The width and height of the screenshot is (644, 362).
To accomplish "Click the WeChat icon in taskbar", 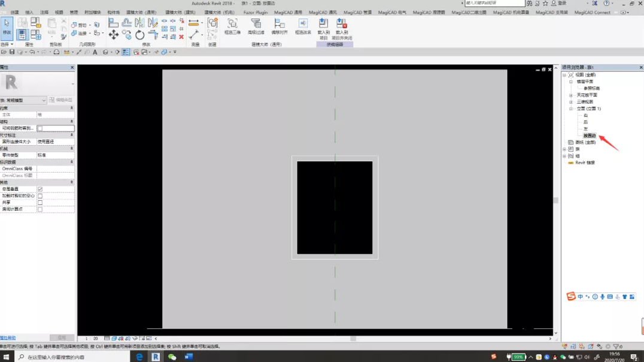I will click(172, 357).
